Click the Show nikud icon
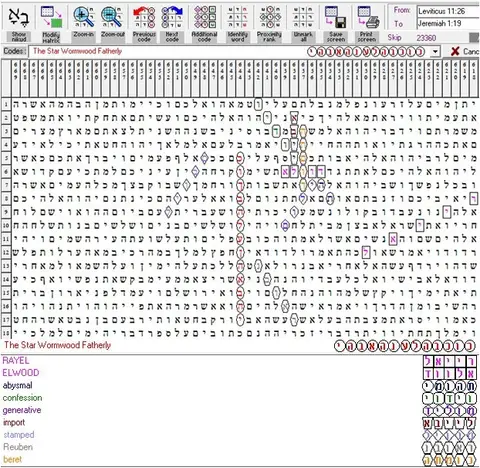Screen dimensions: 480x468 (19, 17)
